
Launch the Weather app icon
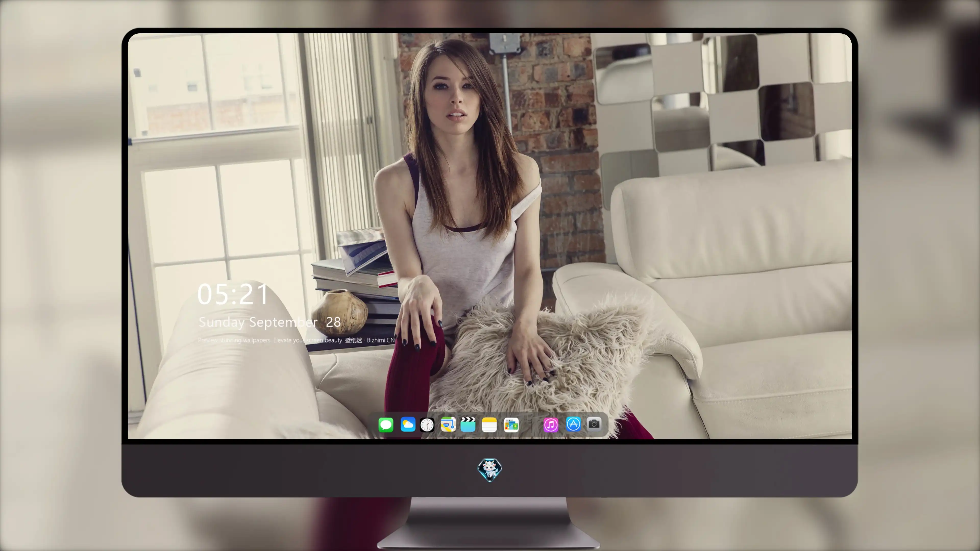(x=408, y=424)
